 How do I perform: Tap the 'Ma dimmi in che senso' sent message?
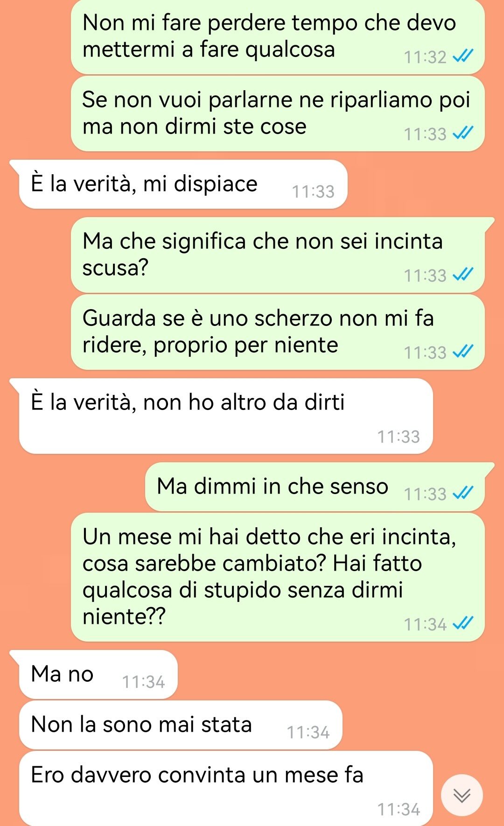(x=315, y=487)
